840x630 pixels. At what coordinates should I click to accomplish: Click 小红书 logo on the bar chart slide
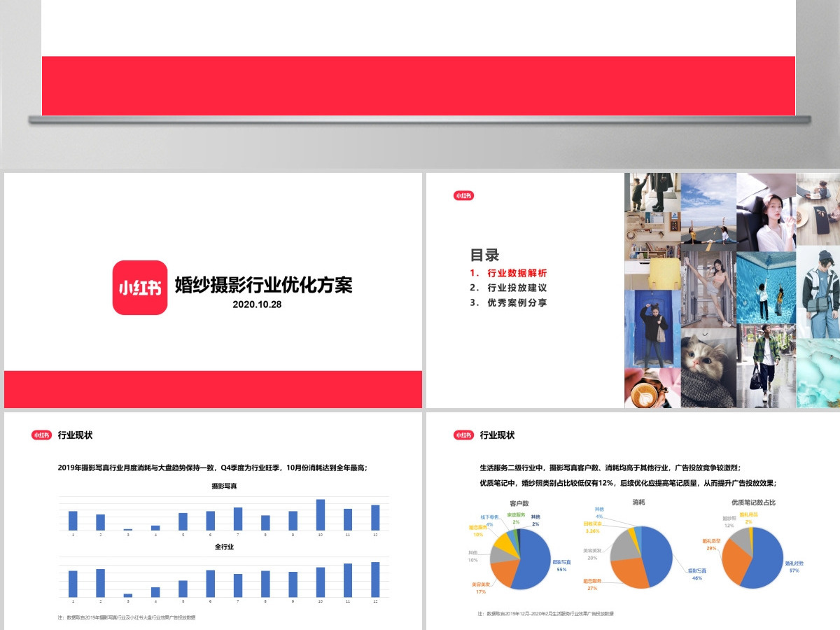pos(41,435)
